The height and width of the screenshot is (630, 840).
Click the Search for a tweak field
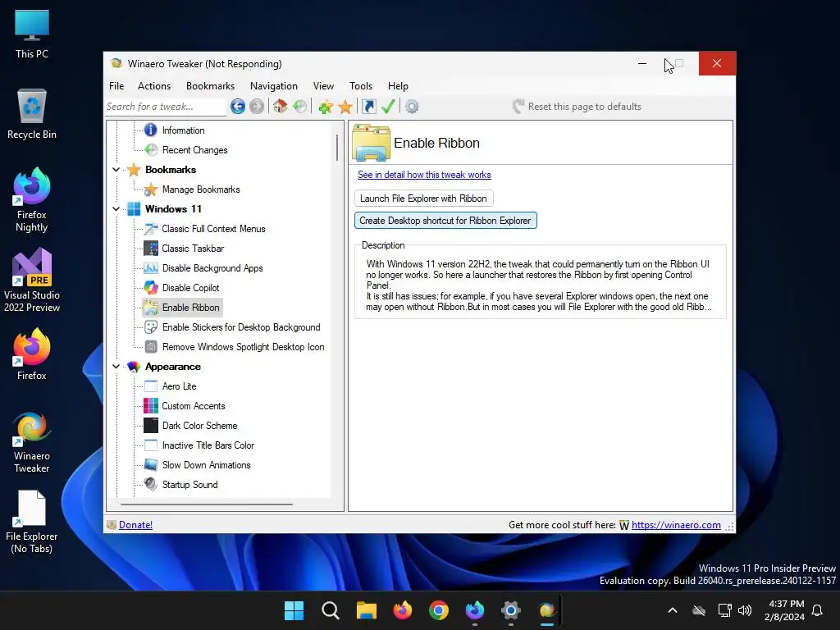tap(166, 107)
